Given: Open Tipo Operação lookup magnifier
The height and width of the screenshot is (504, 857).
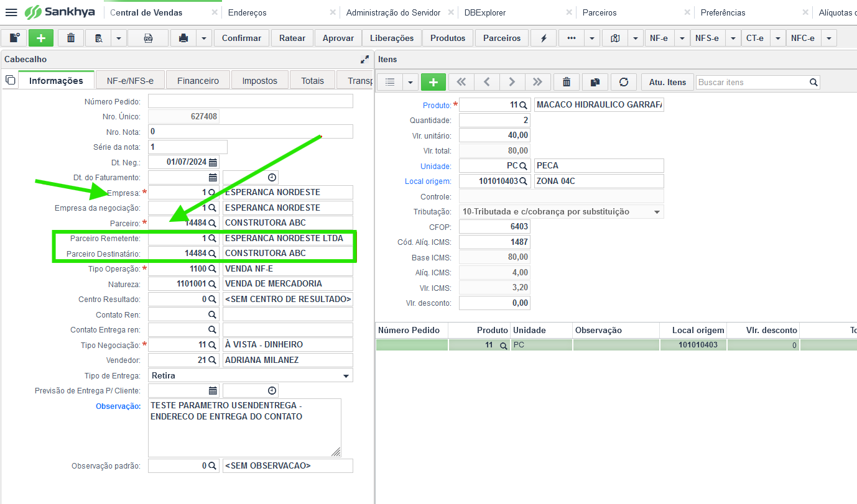Looking at the screenshot, I should coord(212,269).
